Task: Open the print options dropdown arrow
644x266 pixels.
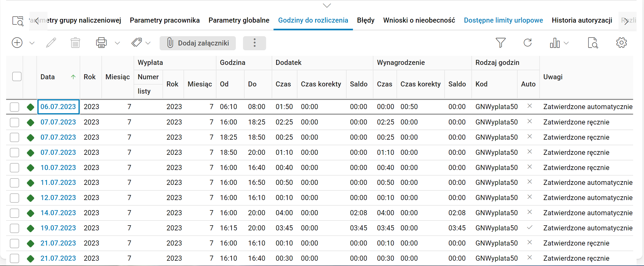Action: tap(117, 43)
